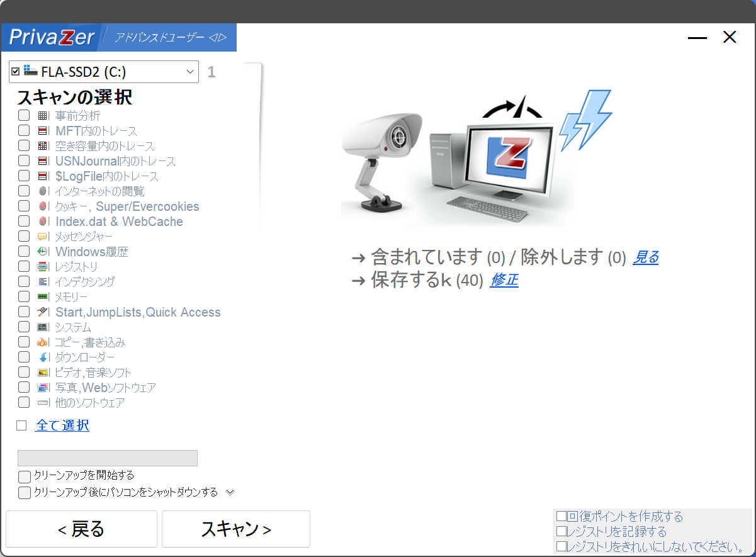The height and width of the screenshot is (557, 756).
Task: Open the 見る link
Action: (x=645, y=257)
